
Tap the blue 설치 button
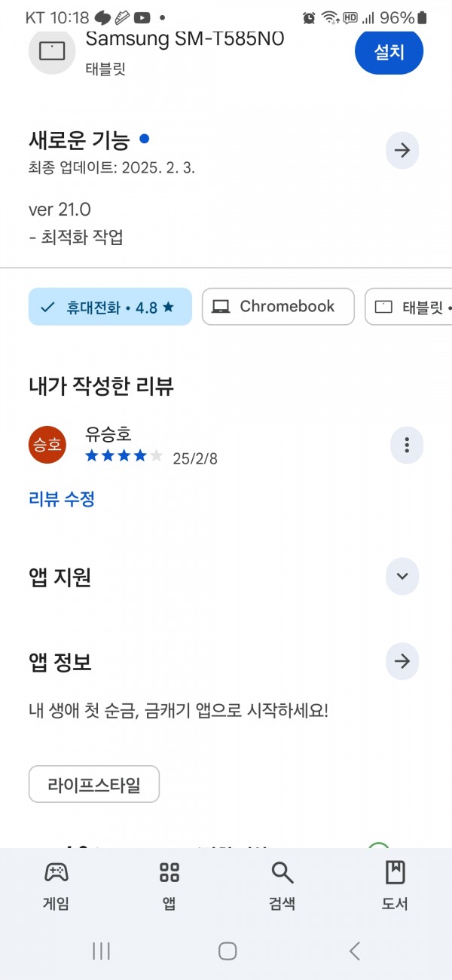click(389, 51)
